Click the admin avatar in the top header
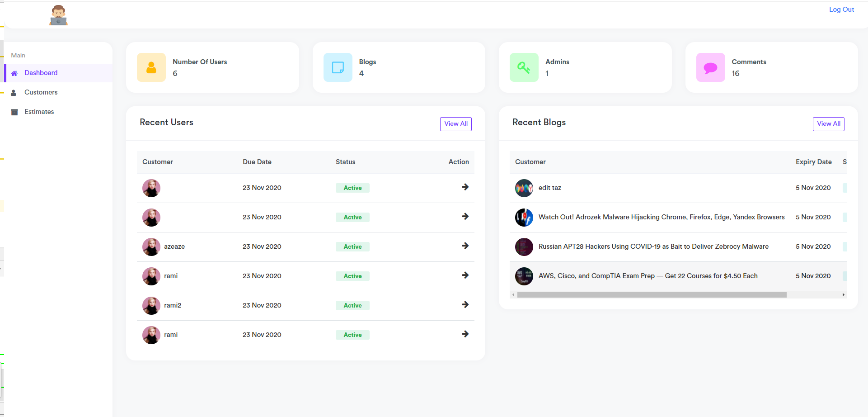 (x=58, y=14)
